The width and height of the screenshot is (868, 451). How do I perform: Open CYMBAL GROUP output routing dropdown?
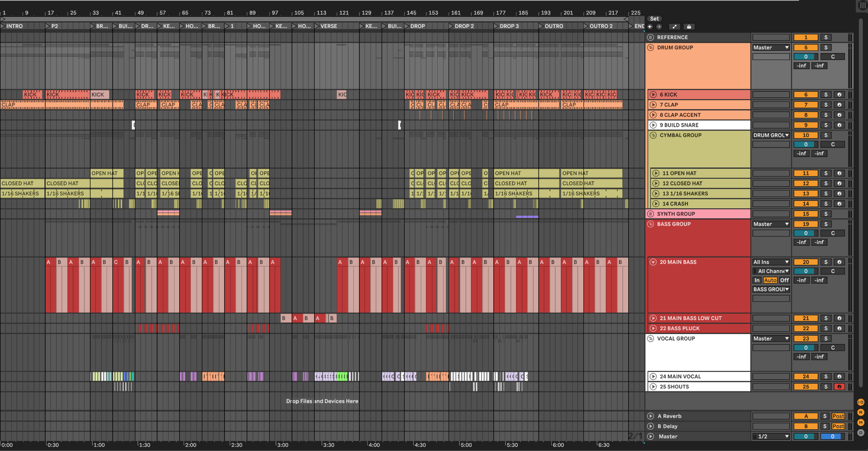(771, 135)
